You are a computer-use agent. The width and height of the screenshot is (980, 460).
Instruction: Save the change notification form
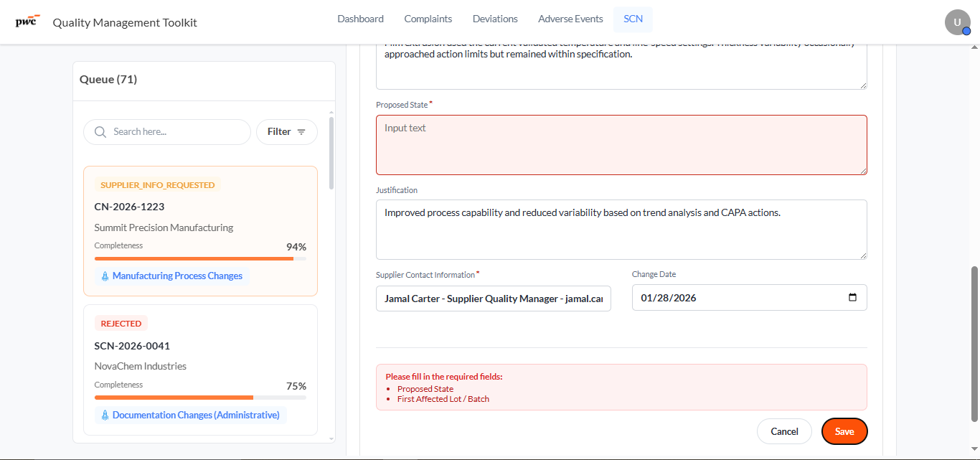click(844, 431)
